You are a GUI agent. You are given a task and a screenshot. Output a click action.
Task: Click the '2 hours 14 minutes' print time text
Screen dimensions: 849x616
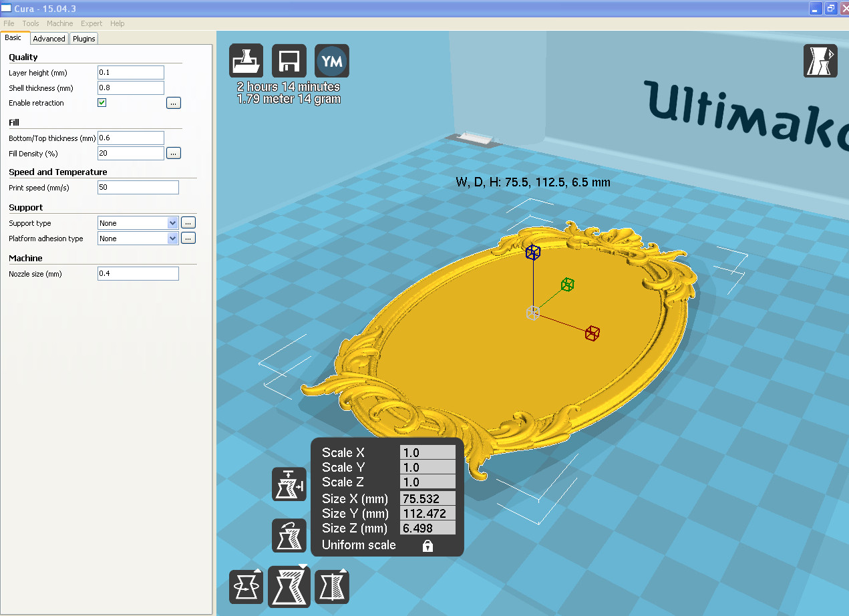point(289,87)
